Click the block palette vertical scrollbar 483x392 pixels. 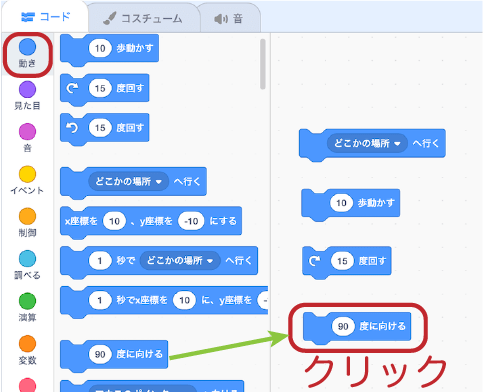[x=263, y=64]
